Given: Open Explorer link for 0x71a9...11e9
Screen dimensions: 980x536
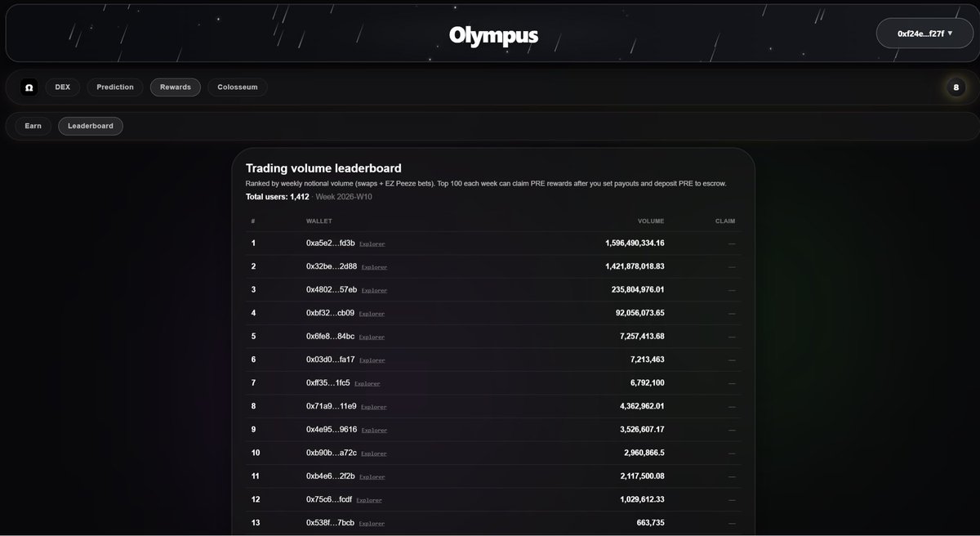Looking at the screenshot, I should point(374,407).
